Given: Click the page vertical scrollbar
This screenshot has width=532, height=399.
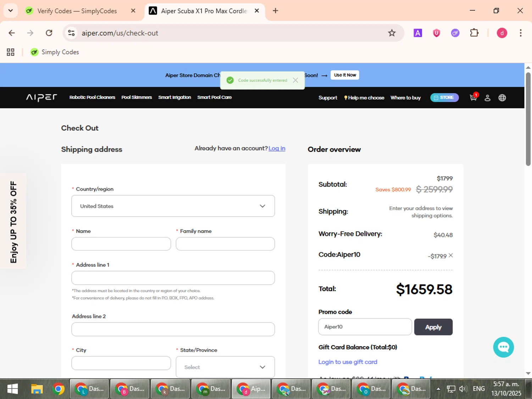Looking at the screenshot, I should 528,119.
